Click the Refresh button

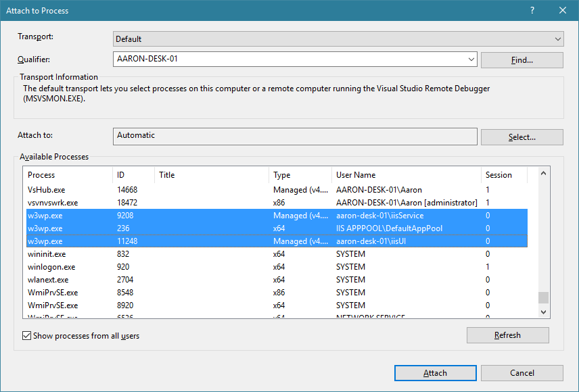pyautogui.click(x=508, y=335)
